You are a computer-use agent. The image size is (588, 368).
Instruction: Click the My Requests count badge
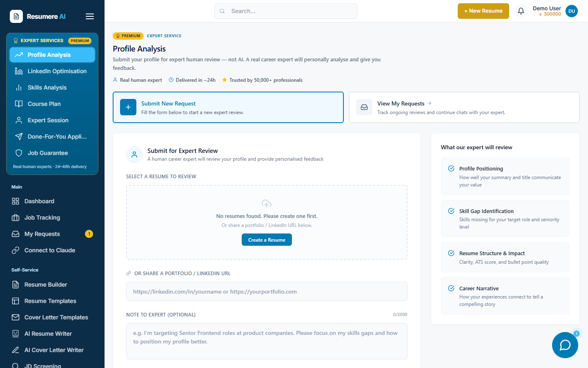tap(89, 234)
